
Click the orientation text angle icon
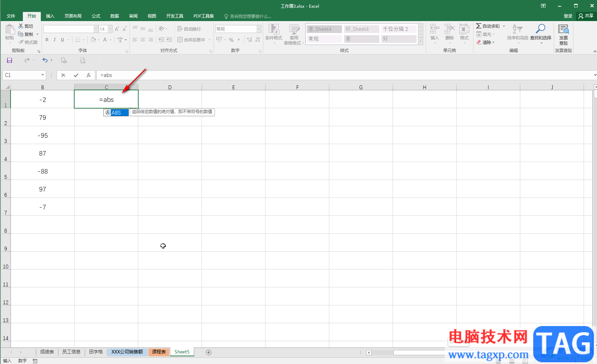click(161, 29)
